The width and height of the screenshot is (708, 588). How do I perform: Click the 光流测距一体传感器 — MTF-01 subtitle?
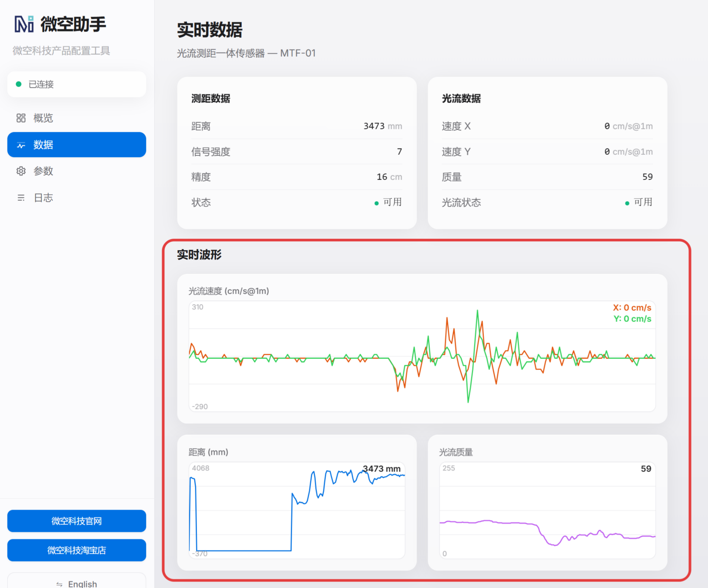246,53
